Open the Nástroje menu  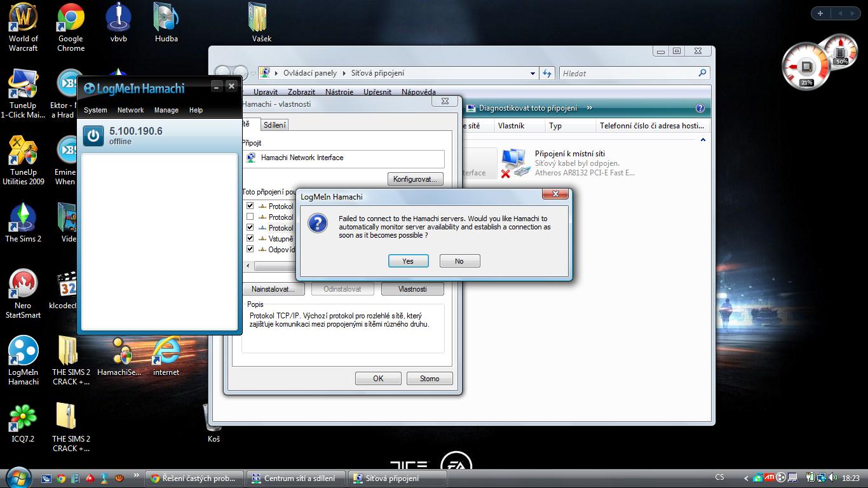tap(339, 92)
